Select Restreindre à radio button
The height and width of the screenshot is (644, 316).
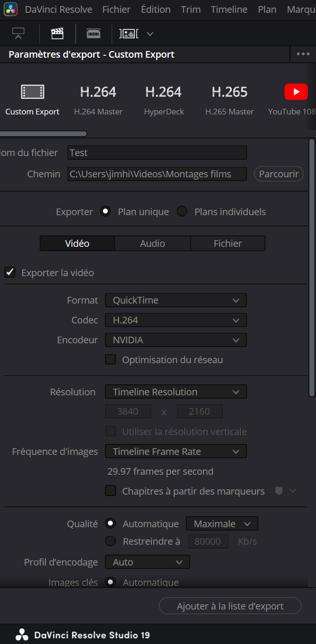coord(110,541)
